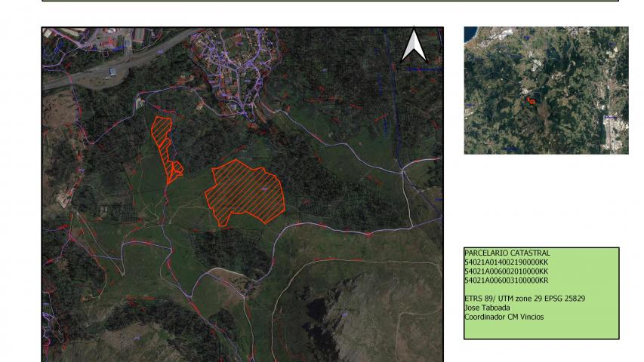
Task: Click the Coordinador CM Vincios line
Action: (504, 317)
